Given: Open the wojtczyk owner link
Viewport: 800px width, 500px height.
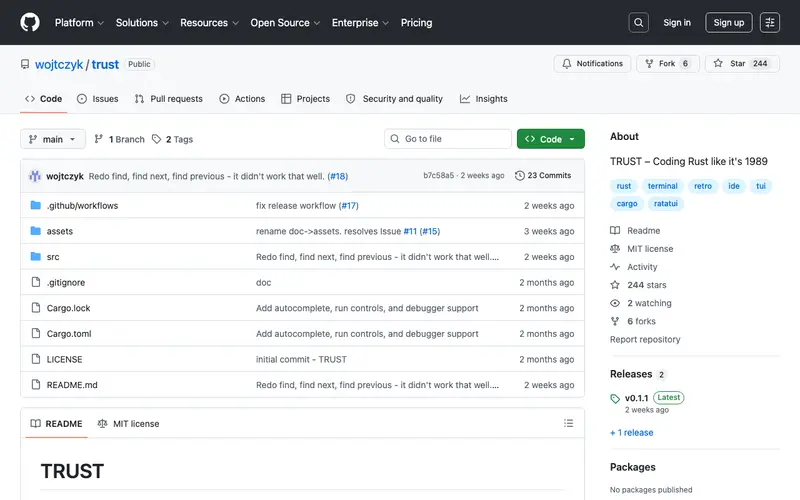Looking at the screenshot, I should coord(59,64).
